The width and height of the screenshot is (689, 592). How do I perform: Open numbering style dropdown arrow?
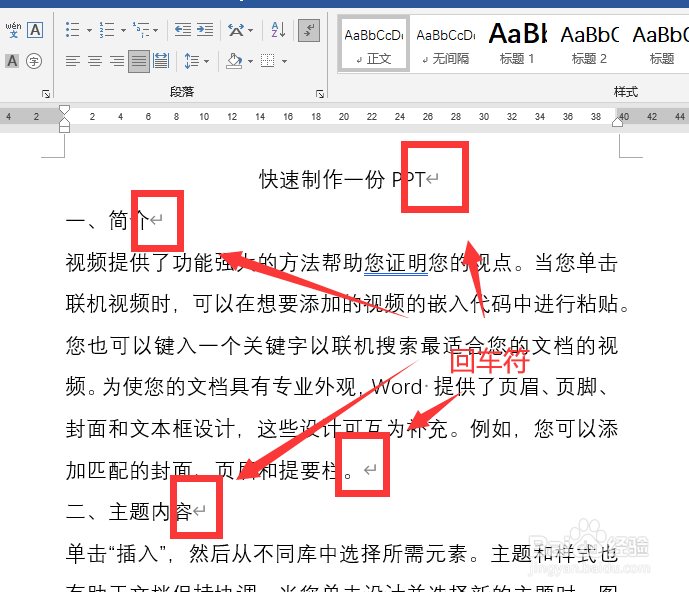[x=123, y=30]
